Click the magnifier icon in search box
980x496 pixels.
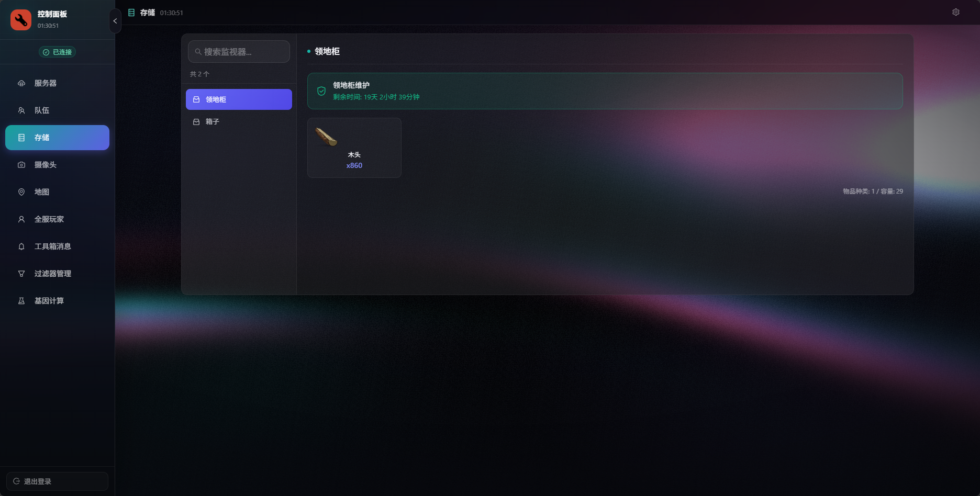coord(198,52)
